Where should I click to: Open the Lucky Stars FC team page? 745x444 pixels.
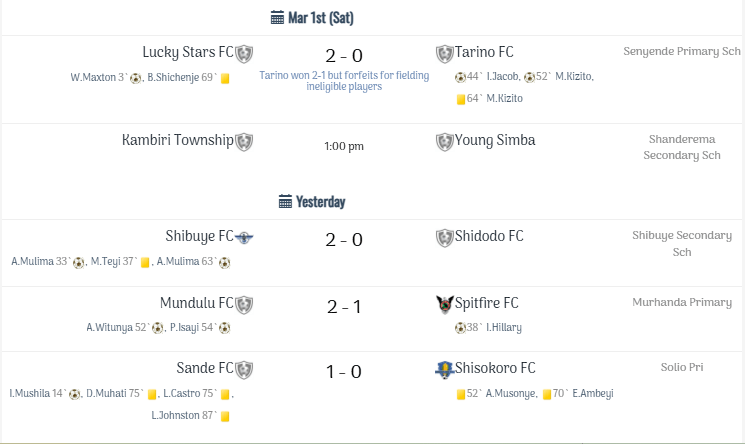click(x=188, y=52)
